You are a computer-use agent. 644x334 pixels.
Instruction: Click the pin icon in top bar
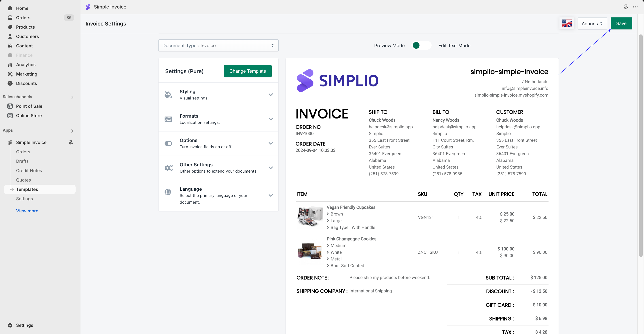[x=625, y=7]
